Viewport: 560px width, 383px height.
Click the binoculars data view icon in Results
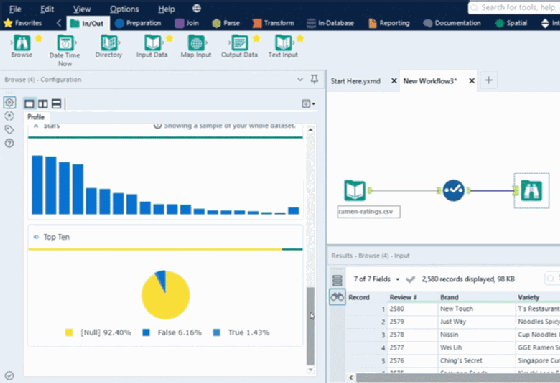pyautogui.click(x=337, y=297)
